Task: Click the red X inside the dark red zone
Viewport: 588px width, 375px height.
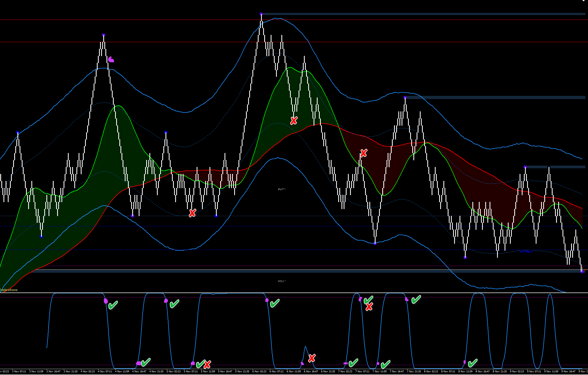Action: [x=363, y=153]
